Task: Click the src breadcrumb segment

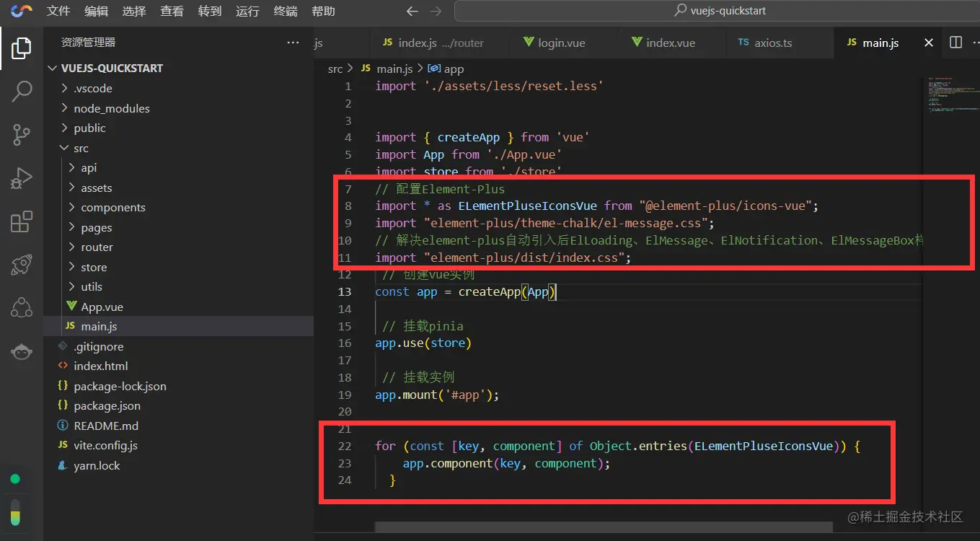Action: [335, 69]
